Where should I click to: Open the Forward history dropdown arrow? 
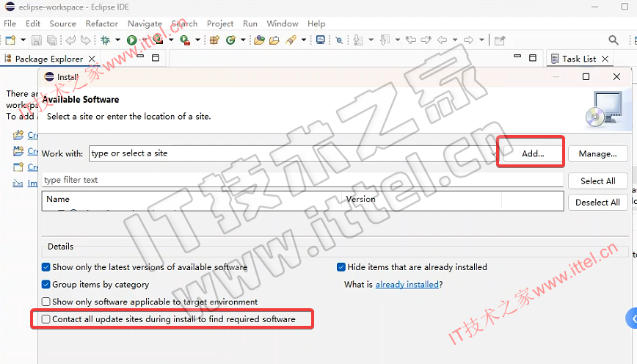[481, 40]
